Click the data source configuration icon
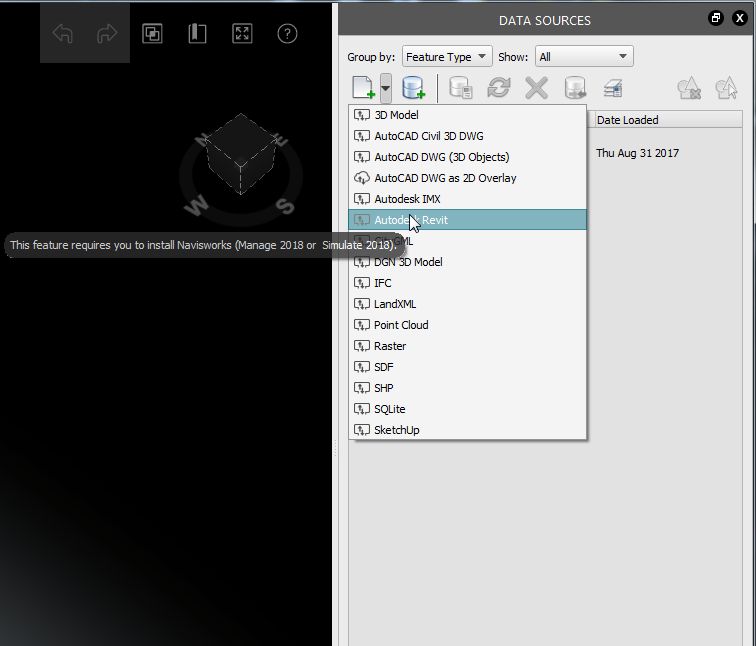Image resolution: width=756 pixels, height=646 pixels. (x=461, y=88)
